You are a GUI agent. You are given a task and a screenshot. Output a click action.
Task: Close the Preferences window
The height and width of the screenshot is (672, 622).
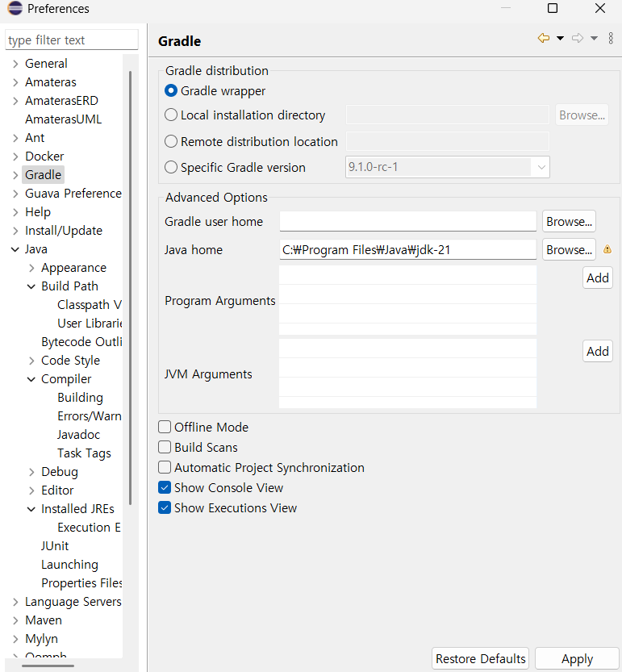pyautogui.click(x=600, y=8)
